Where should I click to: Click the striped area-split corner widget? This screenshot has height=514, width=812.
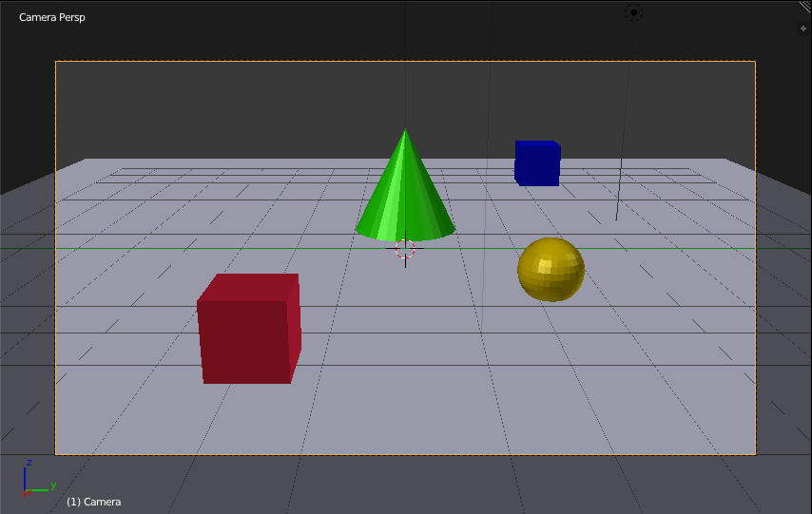pos(805,7)
